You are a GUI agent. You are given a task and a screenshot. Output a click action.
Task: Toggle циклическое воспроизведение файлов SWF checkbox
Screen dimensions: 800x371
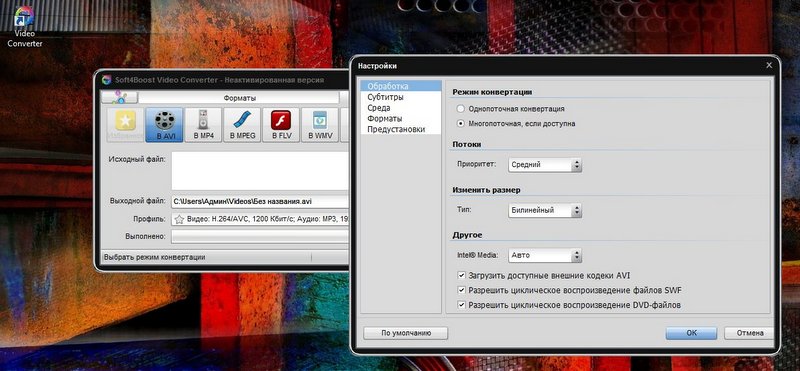click(461, 290)
